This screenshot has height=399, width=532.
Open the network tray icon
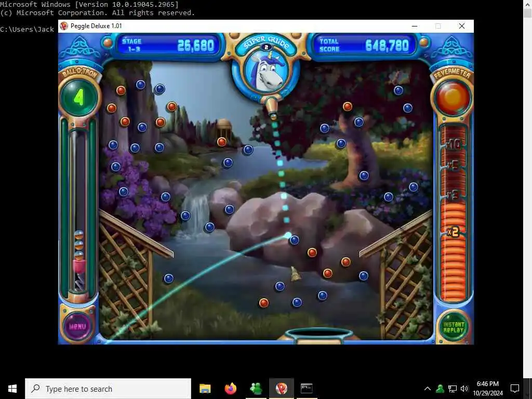point(453,389)
